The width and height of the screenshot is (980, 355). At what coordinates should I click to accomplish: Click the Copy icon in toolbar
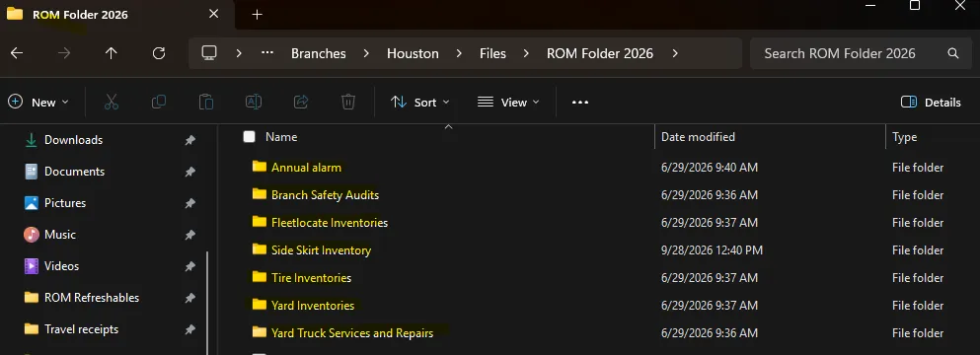[159, 102]
